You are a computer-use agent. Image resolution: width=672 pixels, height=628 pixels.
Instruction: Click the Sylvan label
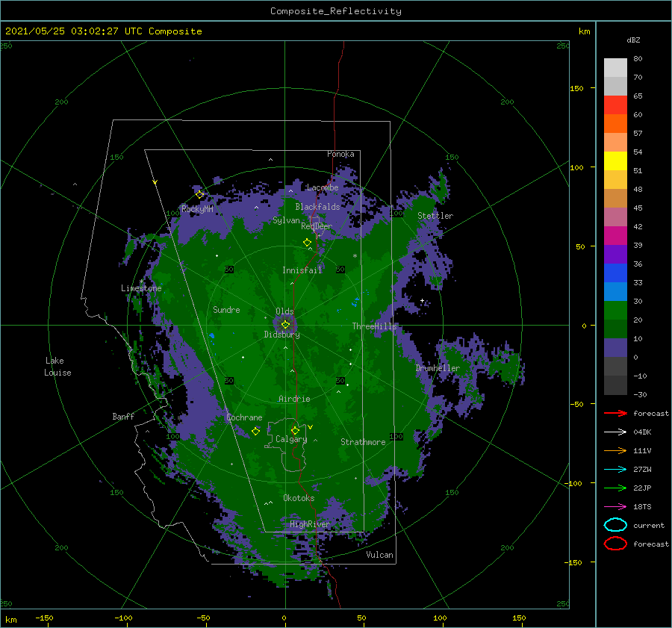coord(286,220)
